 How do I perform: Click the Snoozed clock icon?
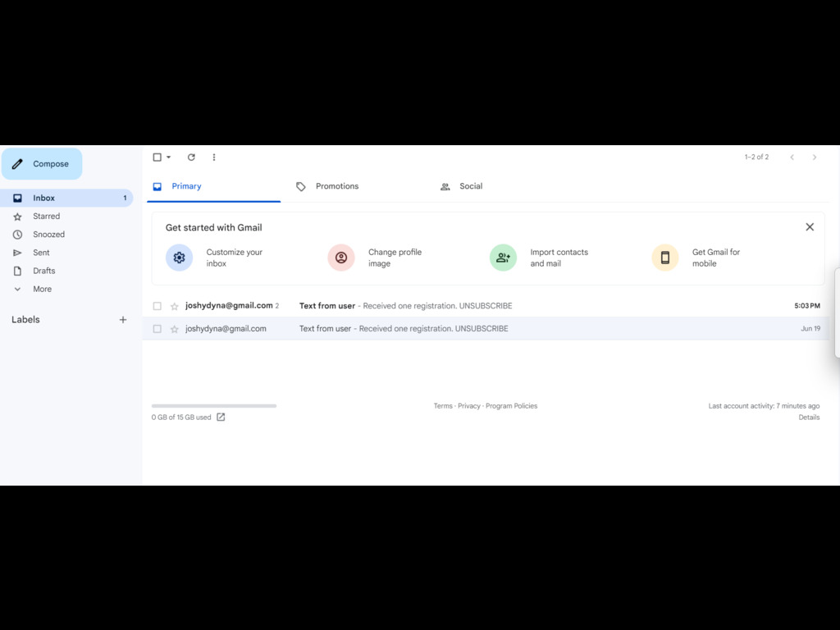[x=18, y=235]
